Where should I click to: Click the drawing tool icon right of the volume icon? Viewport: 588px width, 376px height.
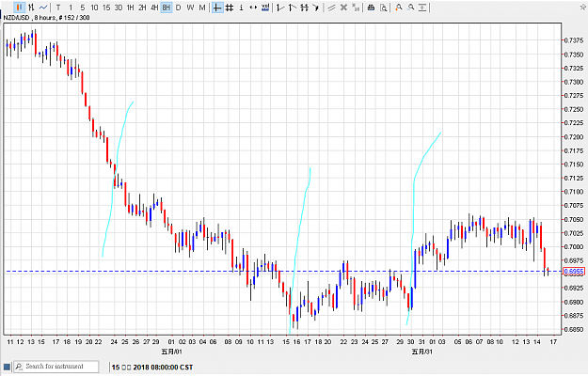[x=280, y=8]
